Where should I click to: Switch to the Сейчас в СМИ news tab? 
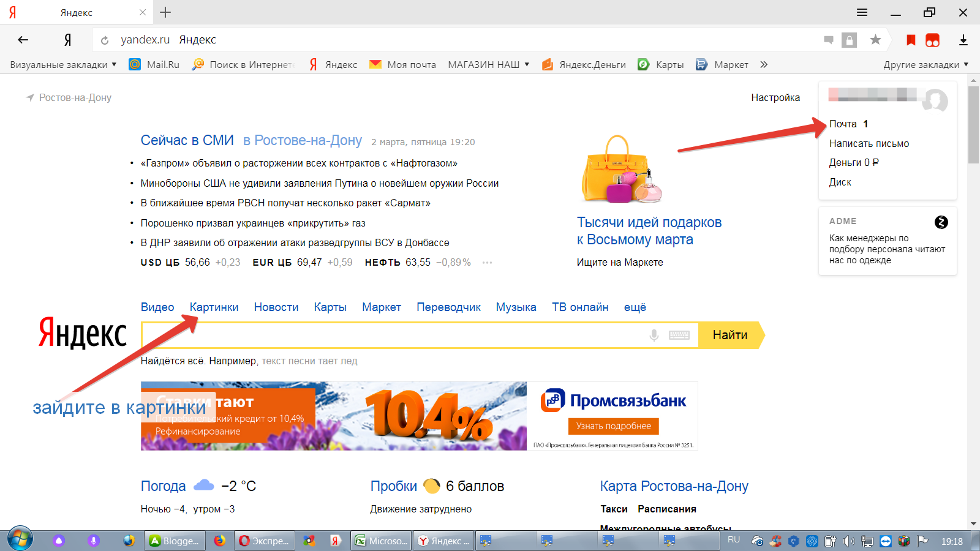[x=187, y=140]
